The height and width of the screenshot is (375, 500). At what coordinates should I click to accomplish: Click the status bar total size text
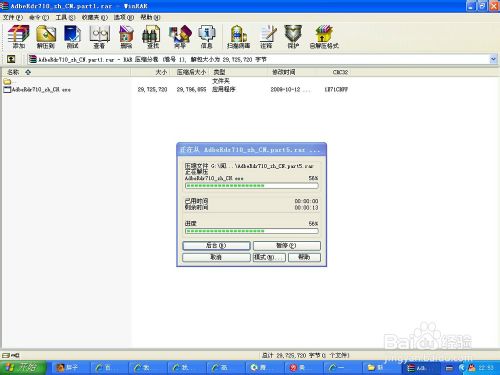pyautogui.click(x=305, y=355)
